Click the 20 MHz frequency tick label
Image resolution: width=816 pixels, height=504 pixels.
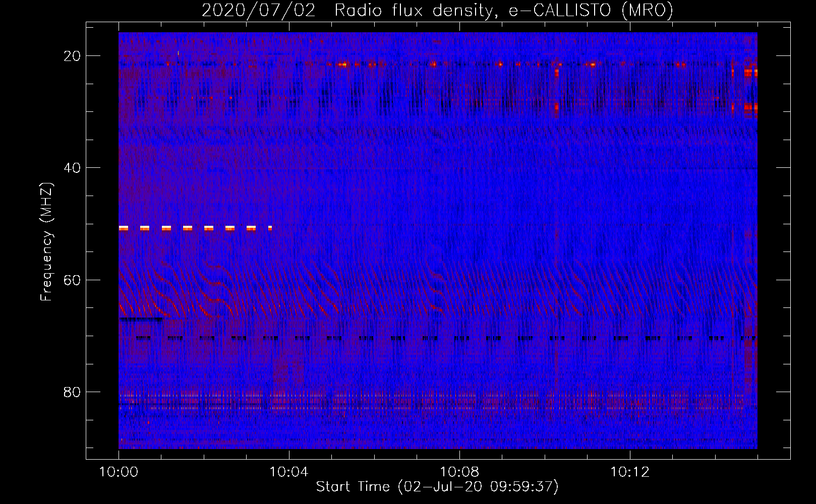(72, 56)
